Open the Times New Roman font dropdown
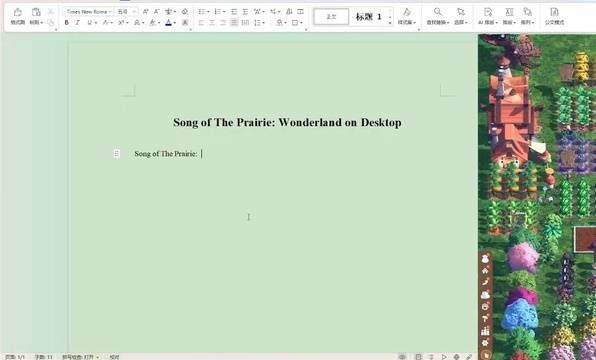 click(x=88, y=12)
